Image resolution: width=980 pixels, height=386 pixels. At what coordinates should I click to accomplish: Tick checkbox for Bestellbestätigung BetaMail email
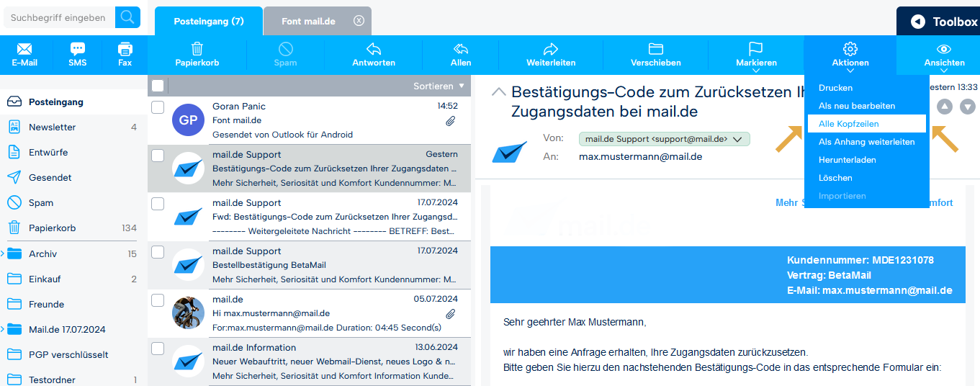pyautogui.click(x=158, y=252)
